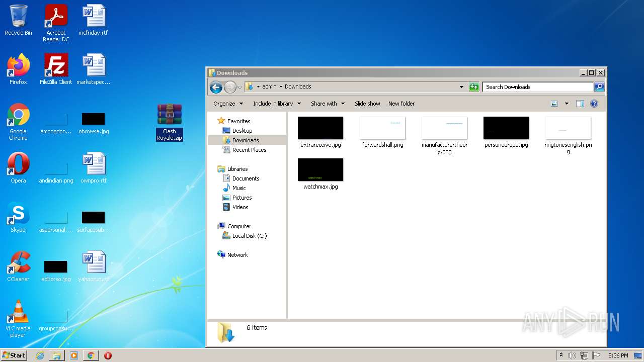Launch CCleaner desktop shortcut
The image size is (644, 362).
click(18, 266)
